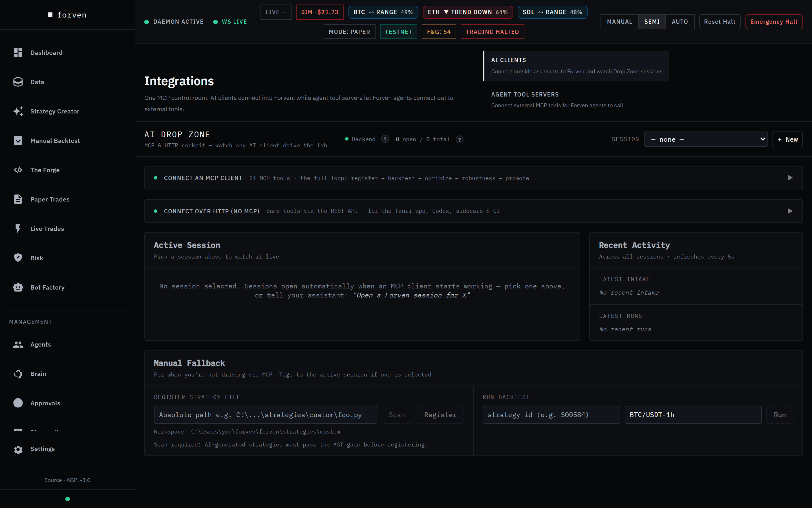Click the TRADING HALTED badge
This screenshot has height=508, width=812.
click(x=492, y=32)
